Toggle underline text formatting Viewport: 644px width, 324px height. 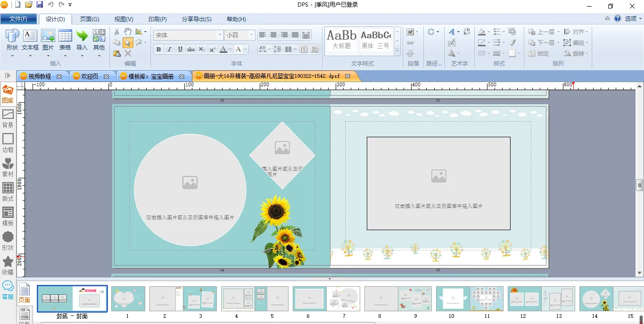tap(180, 50)
